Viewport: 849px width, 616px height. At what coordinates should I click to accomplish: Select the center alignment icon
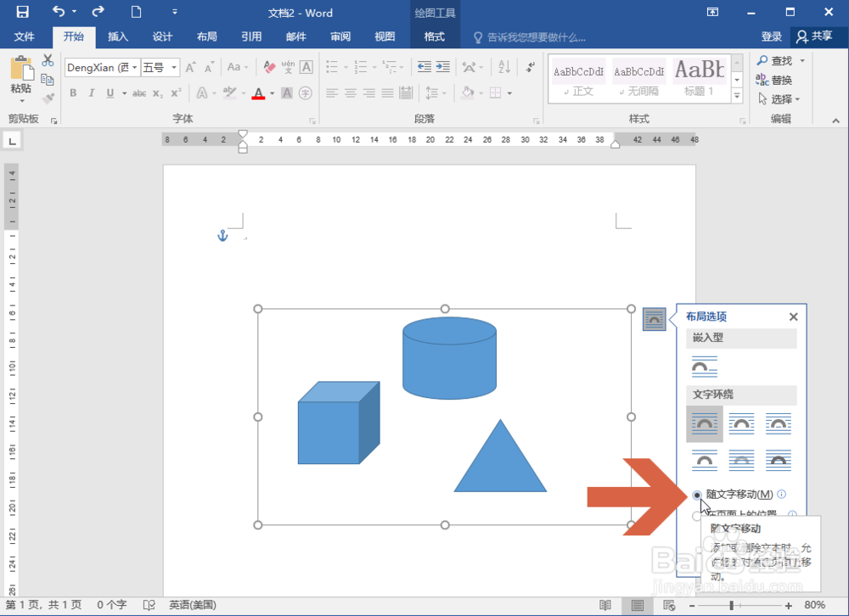pyautogui.click(x=350, y=93)
